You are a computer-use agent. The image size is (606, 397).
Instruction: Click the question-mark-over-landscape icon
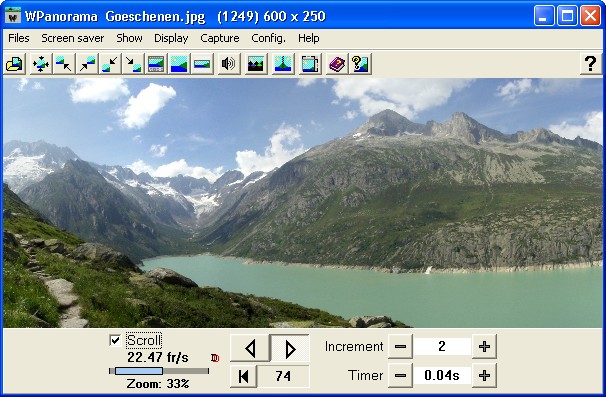(x=360, y=64)
